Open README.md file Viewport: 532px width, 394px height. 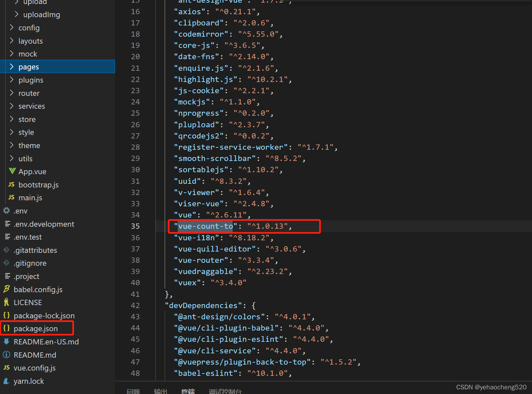coord(35,355)
